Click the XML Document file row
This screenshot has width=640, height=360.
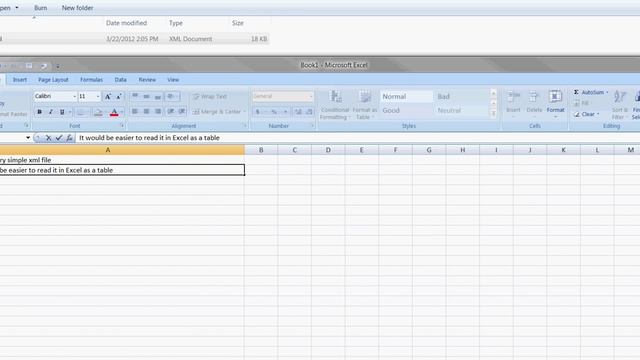pos(134,39)
